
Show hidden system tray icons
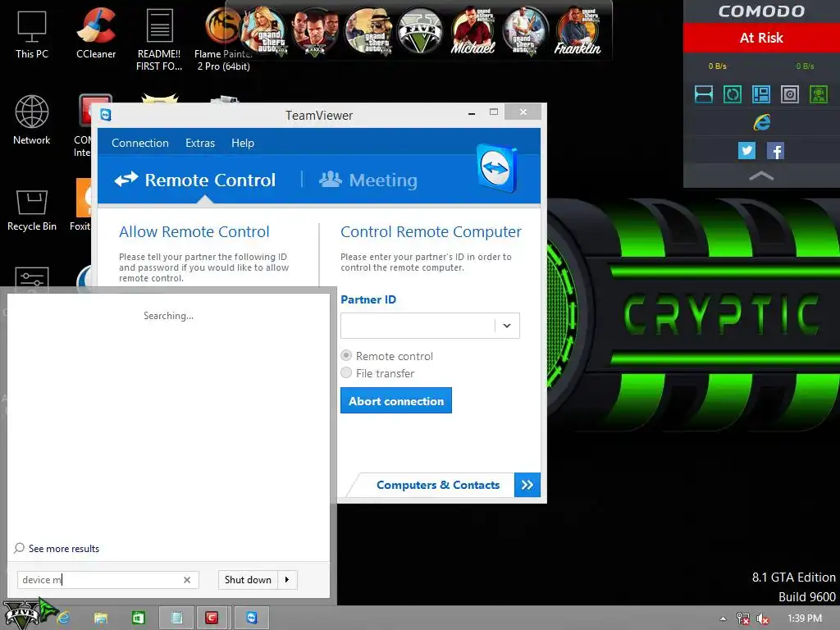tap(723, 619)
